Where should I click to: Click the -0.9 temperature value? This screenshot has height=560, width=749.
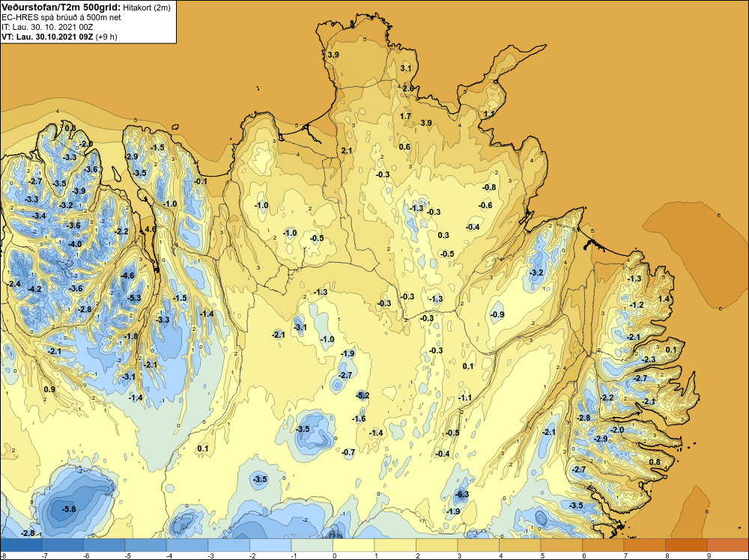(x=497, y=314)
